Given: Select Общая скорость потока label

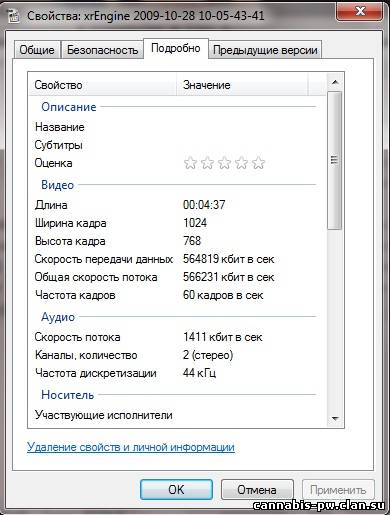Looking at the screenshot, I should tap(96, 277).
